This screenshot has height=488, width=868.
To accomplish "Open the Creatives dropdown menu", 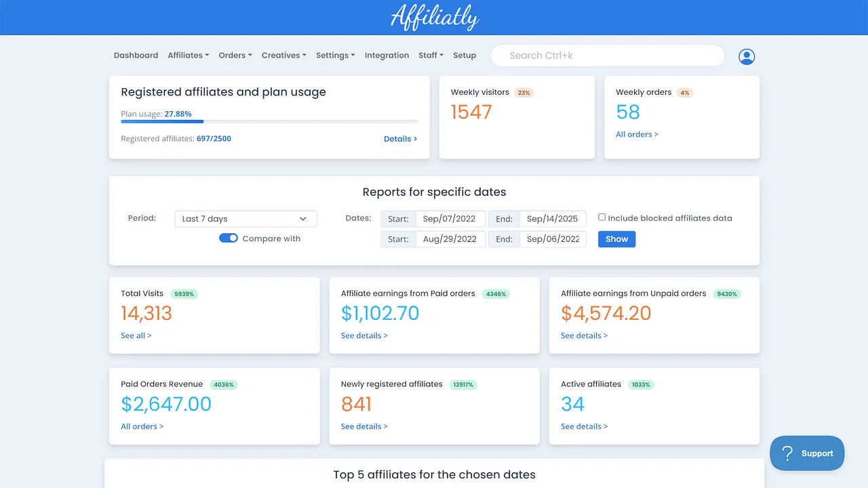I will click(x=283, y=56).
